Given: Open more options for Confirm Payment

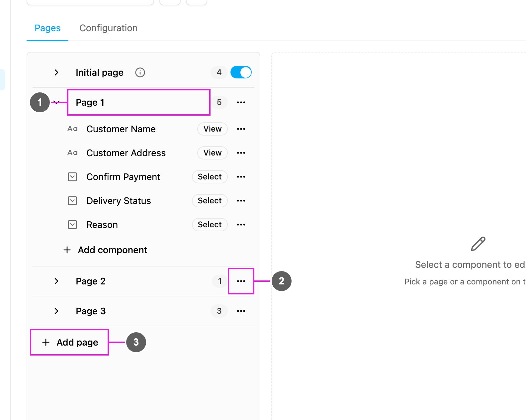Looking at the screenshot, I should point(241,177).
